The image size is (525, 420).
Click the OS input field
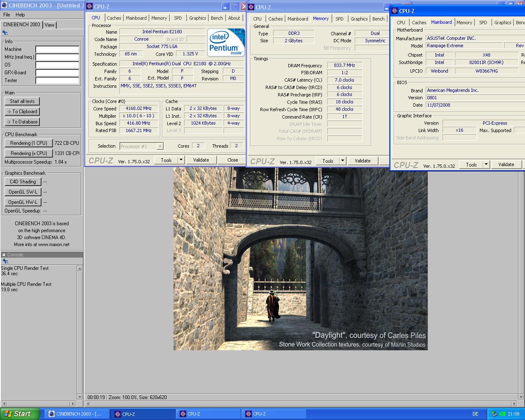point(57,65)
